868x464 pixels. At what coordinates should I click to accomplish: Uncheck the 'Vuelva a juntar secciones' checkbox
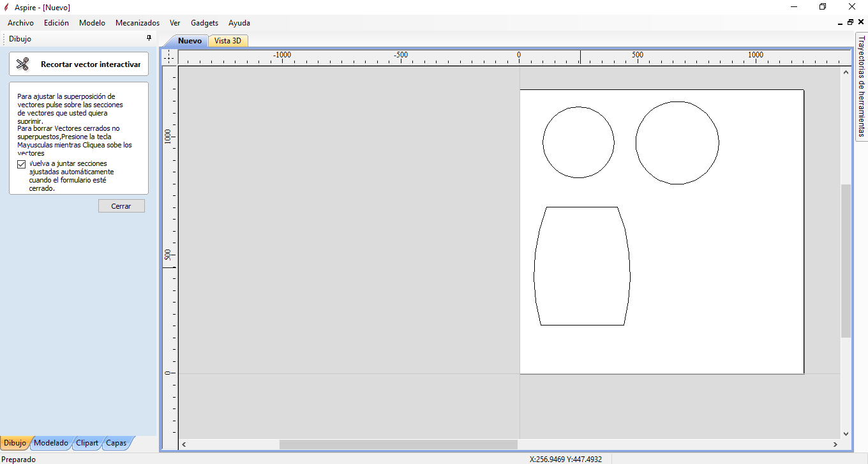click(22, 164)
